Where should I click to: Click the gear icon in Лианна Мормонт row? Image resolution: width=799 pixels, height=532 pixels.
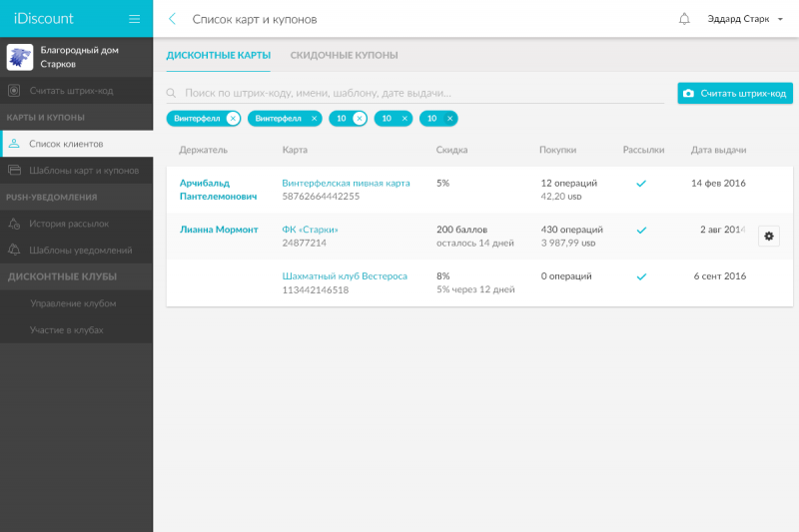pyautogui.click(x=768, y=236)
